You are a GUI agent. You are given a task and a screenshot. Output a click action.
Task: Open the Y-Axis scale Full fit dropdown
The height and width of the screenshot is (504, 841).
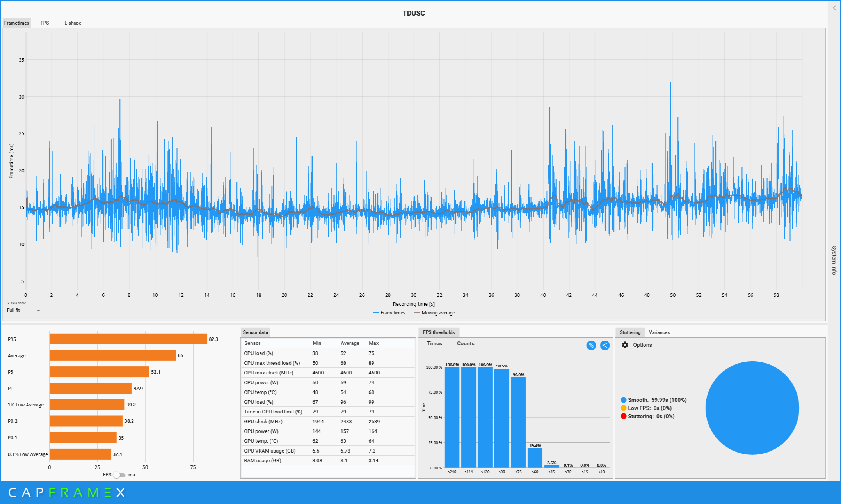pyautogui.click(x=23, y=310)
